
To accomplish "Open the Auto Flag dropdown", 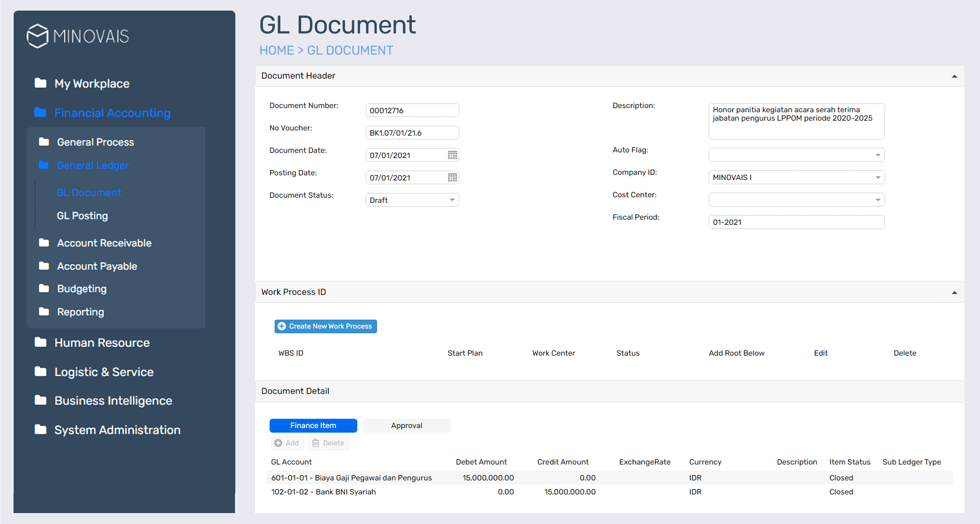I will 878,155.
